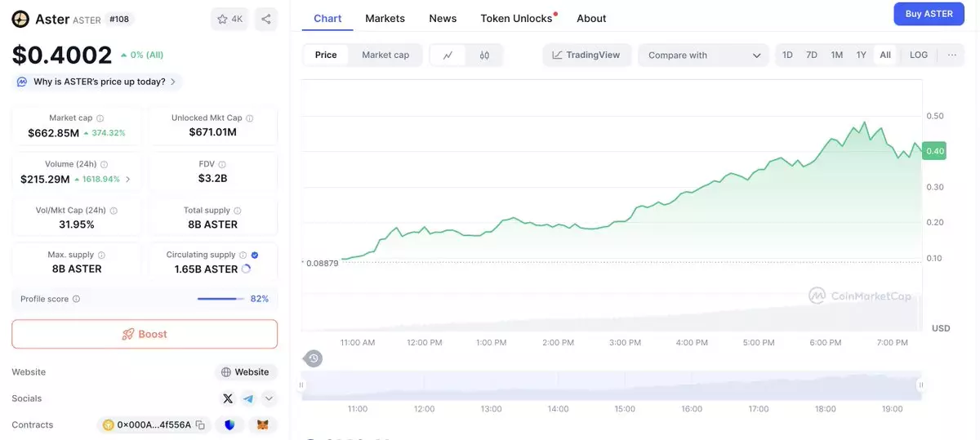Switch to candlestick chart view icon
Viewport: 980px width, 440px height.
484,56
